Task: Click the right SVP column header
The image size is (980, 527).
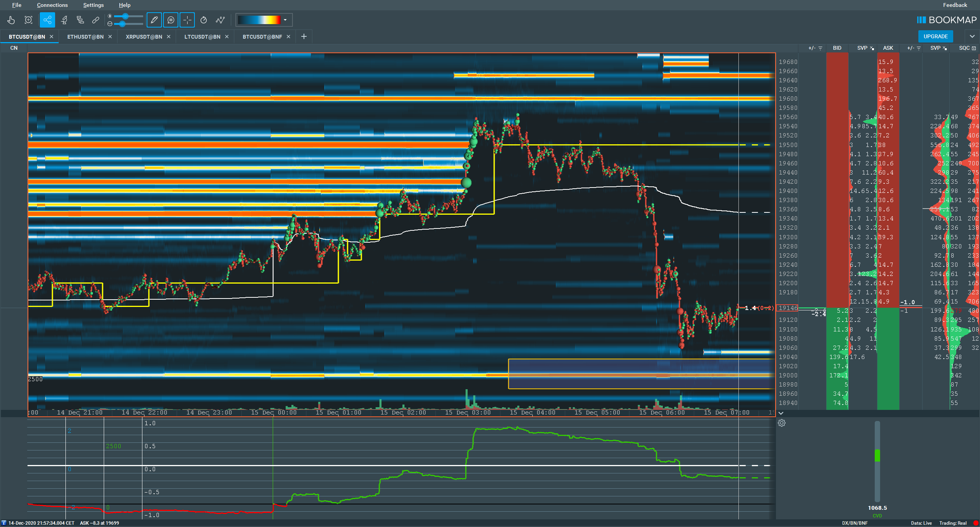Action: pyautogui.click(x=935, y=48)
